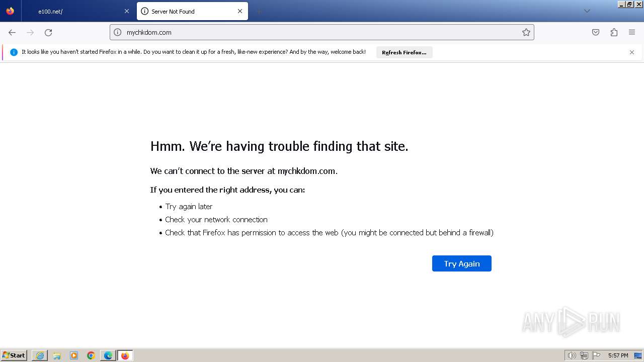Show site information icon in address bar
This screenshot has width=644, height=362.
pos(118,32)
